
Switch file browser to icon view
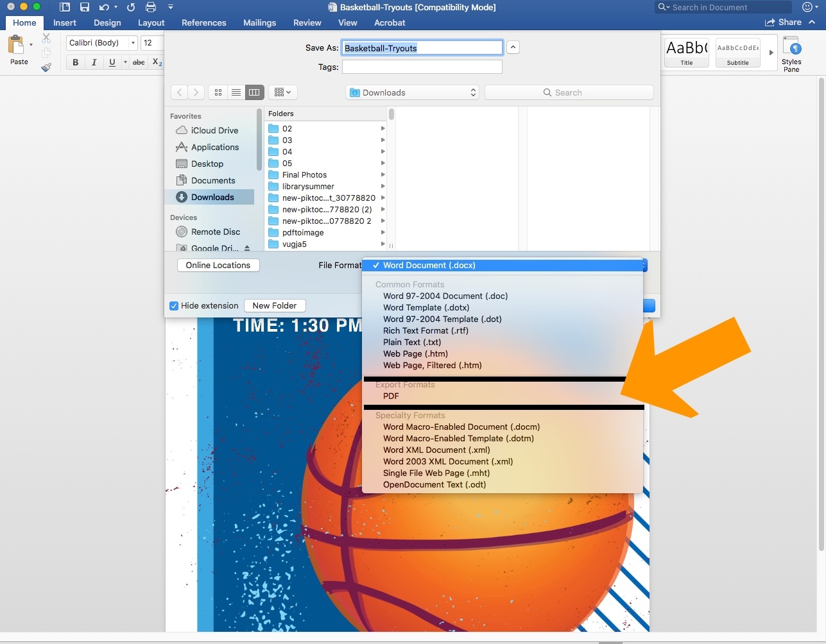point(218,92)
